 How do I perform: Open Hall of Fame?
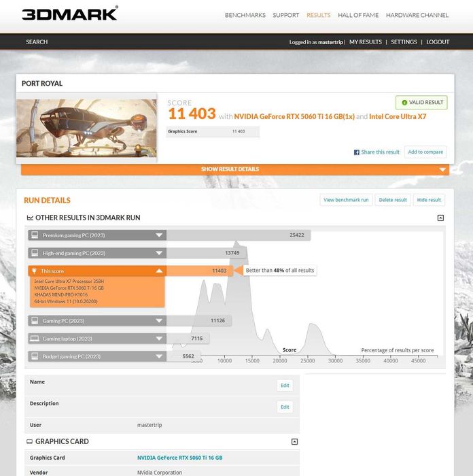(358, 15)
